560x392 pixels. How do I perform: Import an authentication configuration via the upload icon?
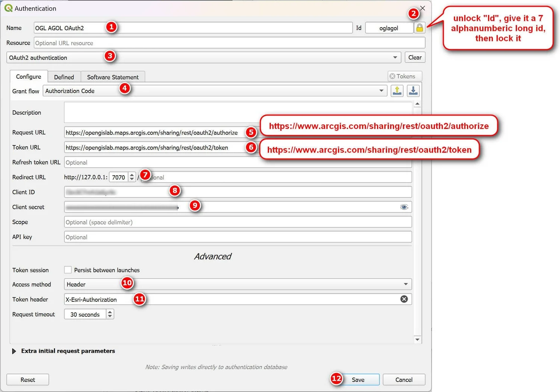point(397,91)
